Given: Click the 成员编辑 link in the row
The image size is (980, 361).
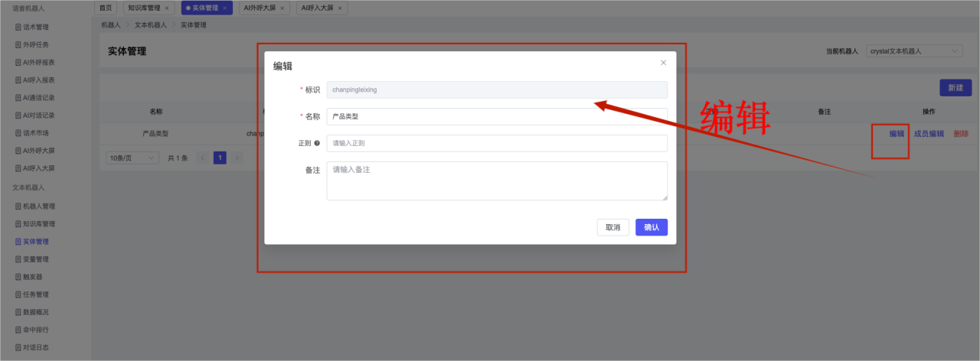Looking at the screenshot, I should (x=929, y=133).
